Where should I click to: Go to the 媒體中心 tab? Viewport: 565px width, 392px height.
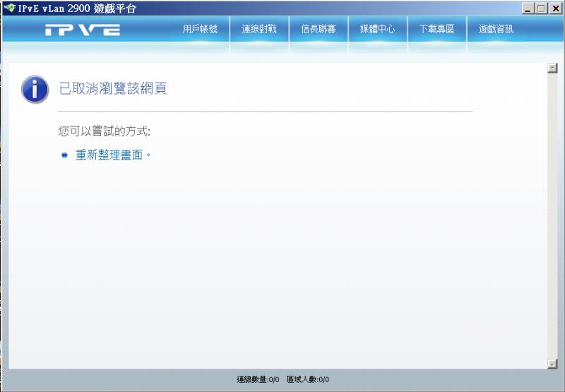point(377,29)
